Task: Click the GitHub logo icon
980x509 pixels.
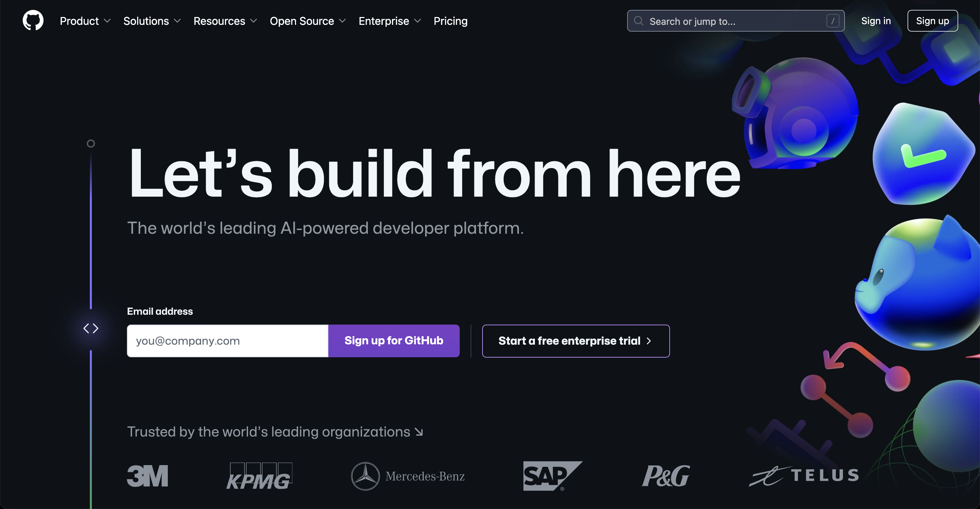Action: (x=31, y=21)
